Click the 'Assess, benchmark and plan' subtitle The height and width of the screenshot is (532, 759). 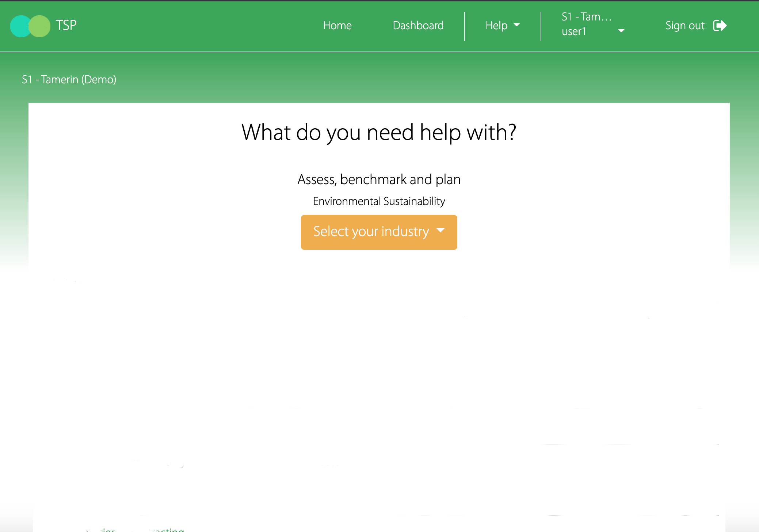click(379, 179)
